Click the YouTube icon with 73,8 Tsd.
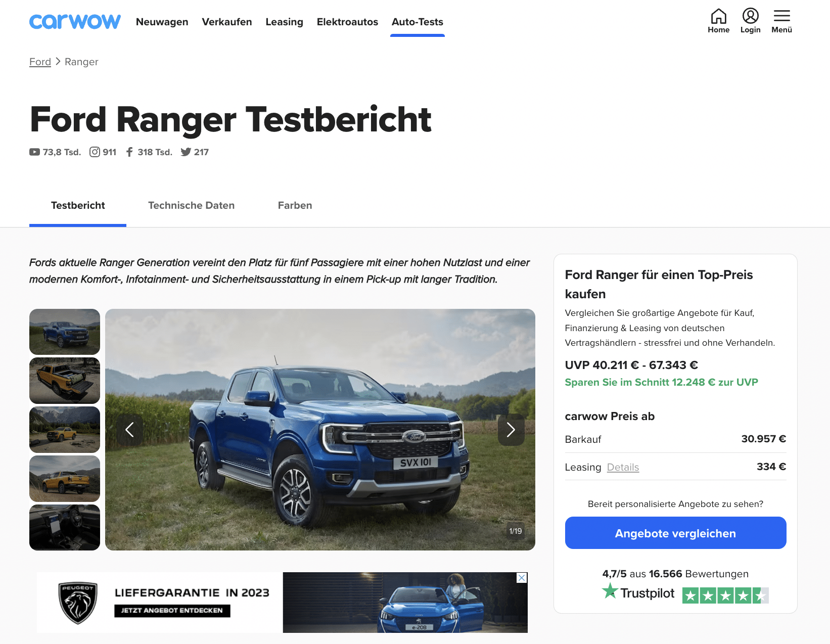This screenshot has height=644, width=830. [x=34, y=152]
